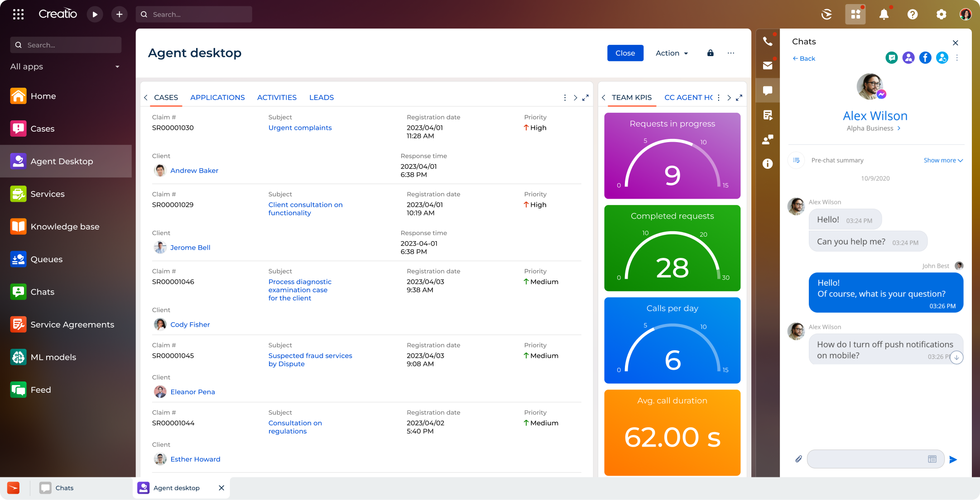Screen dimensions: 980x500
Task: Send the chat message with arrow icon
Action: point(953,459)
